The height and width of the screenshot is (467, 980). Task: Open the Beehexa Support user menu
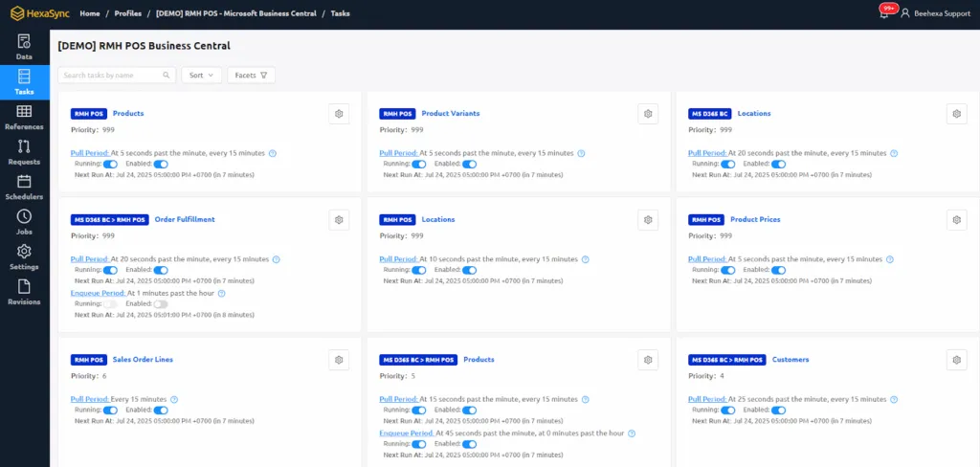[935, 13]
